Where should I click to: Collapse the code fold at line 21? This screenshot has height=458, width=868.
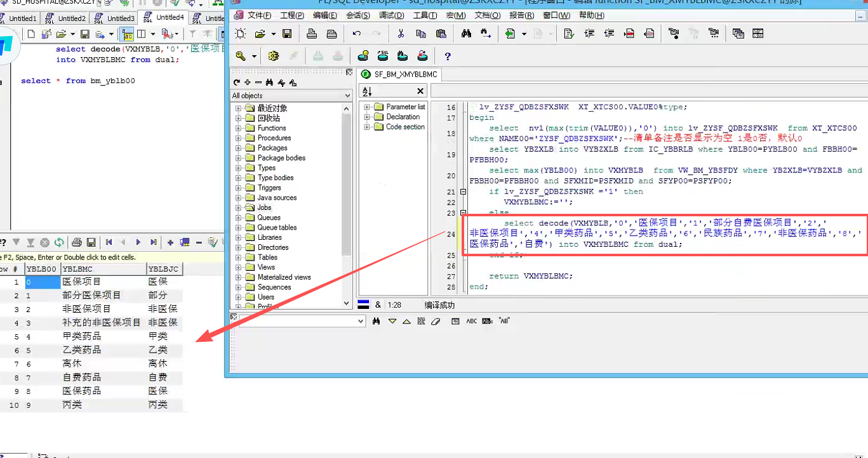[463, 192]
